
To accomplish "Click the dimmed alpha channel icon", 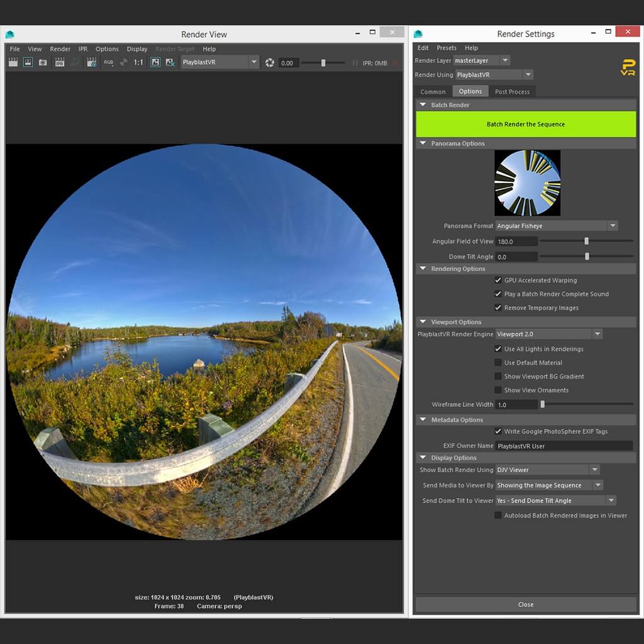I will (123, 62).
